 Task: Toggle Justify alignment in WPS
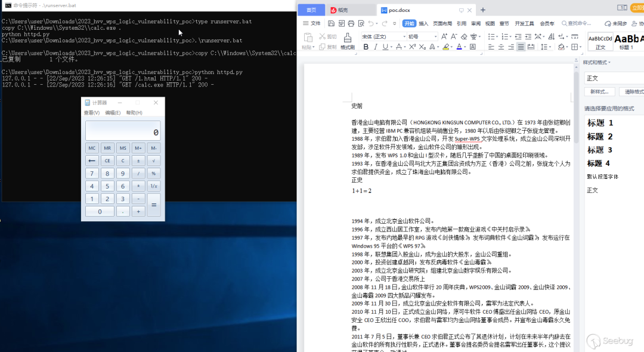(521, 47)
